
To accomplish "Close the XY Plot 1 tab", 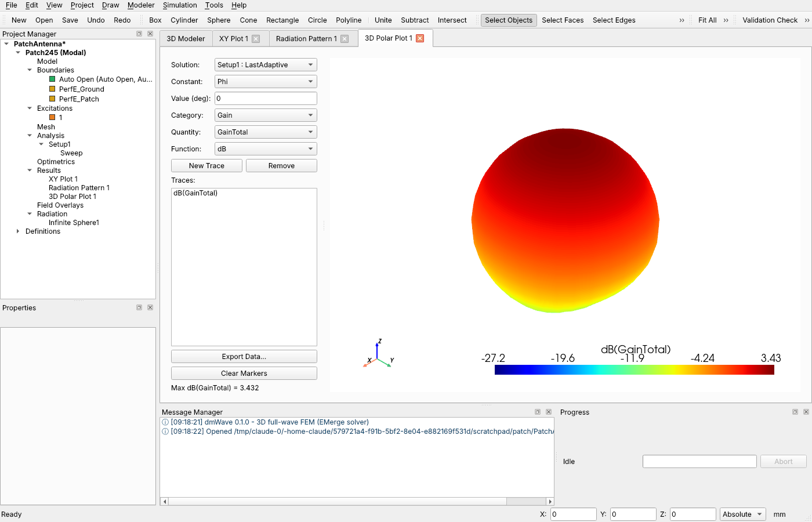I will click(x=256, y=39).
